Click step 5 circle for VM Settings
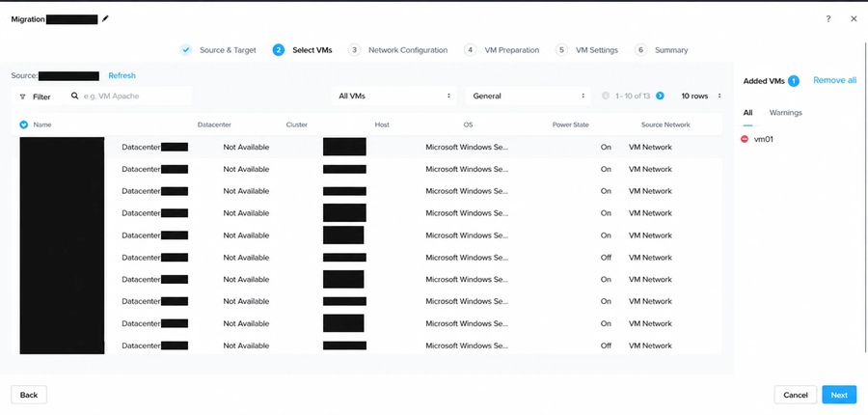Viewport: 868px width, 415px height. (x=561, y=50)
